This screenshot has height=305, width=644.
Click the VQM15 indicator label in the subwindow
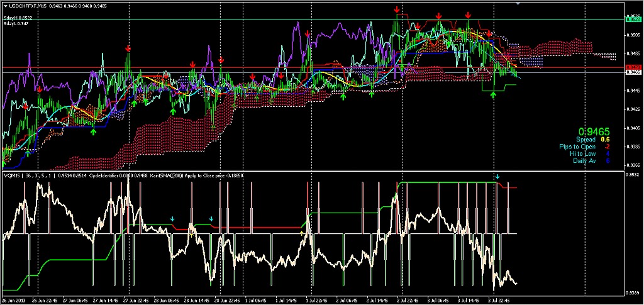13,175
